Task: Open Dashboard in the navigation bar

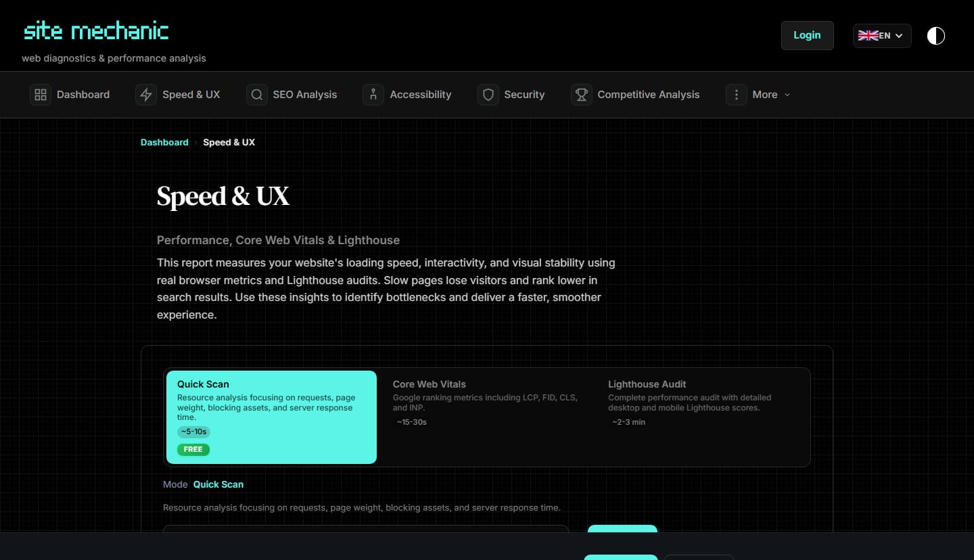Action: click(x=70, y=95)
